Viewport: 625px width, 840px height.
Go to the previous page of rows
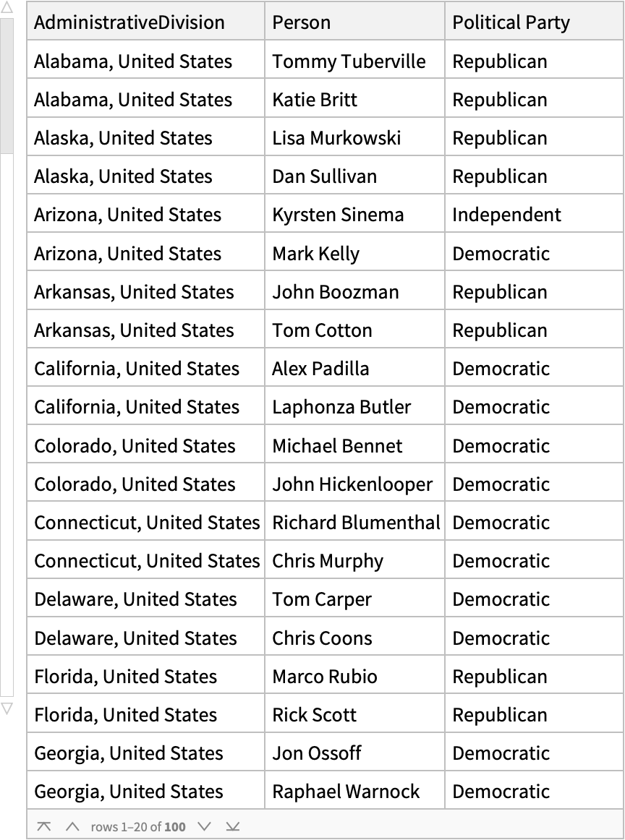[x=72, y=826]
